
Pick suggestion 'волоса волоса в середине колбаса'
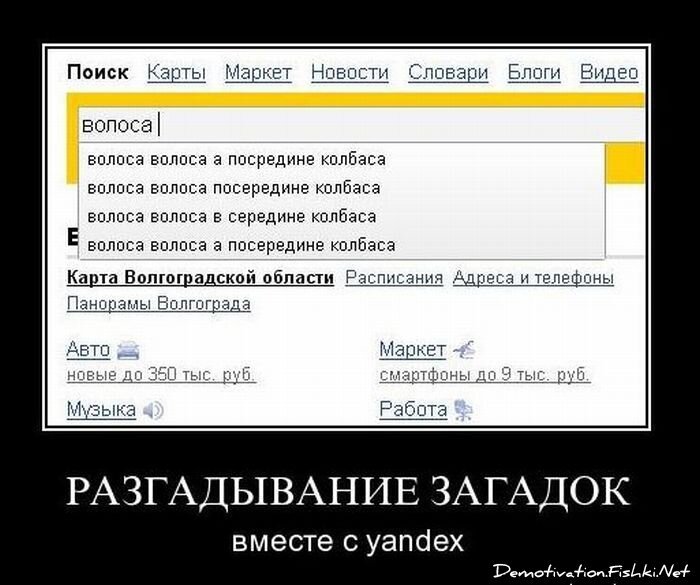[x=232, y=216]
